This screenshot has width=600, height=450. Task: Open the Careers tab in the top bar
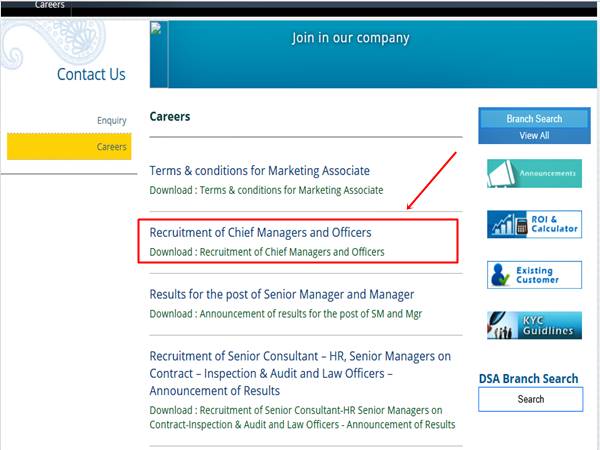(x=50, y=5)
